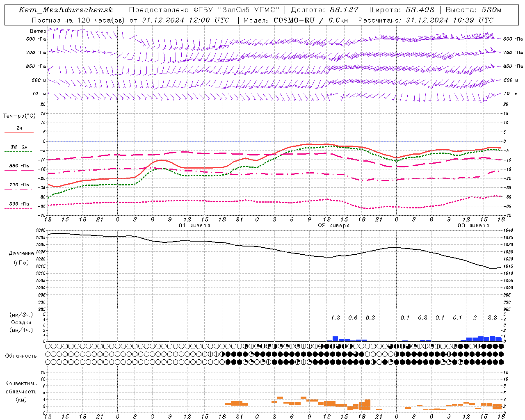Click the text Предоставлено ФГБУ "ЗапСиб УГМС"
Screen dimensions: 525x420
pyautogui.click(x=204, y=10)
